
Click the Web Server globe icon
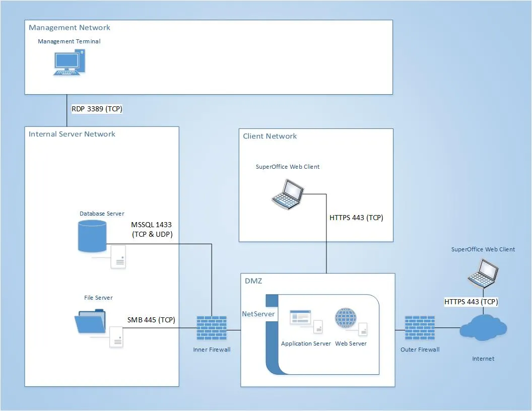pyautogui.click(x=346, y=319)
